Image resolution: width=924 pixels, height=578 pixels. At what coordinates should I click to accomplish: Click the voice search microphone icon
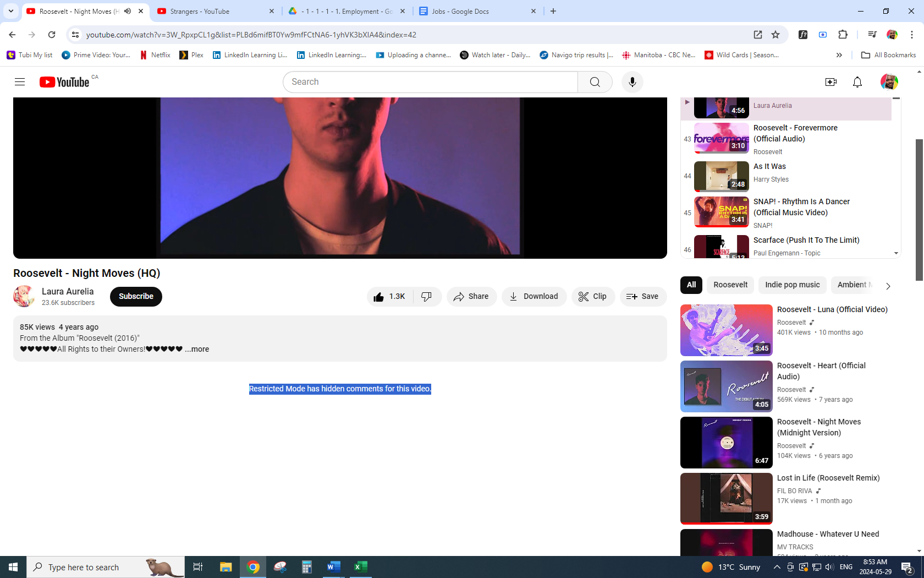632,82
